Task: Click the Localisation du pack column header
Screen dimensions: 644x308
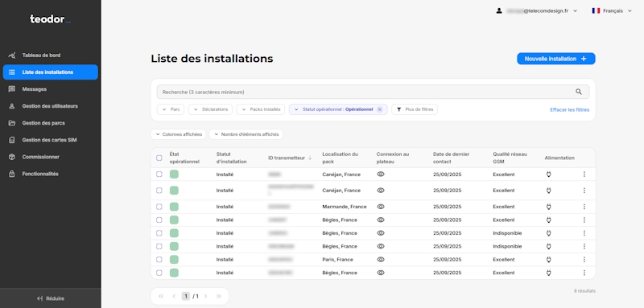Action: coord(340,158)
